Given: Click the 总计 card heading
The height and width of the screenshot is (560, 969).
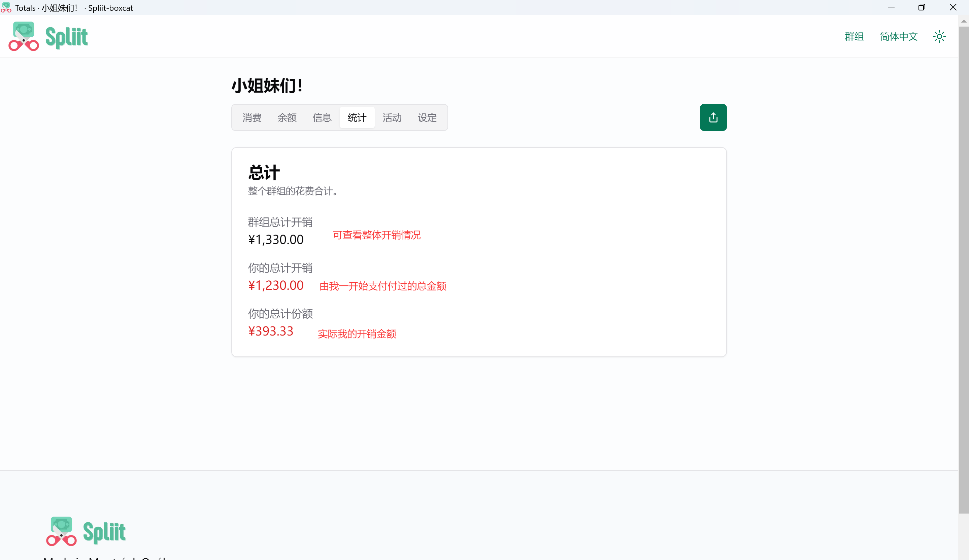Looking at the screenshot, I should (264, 173).
